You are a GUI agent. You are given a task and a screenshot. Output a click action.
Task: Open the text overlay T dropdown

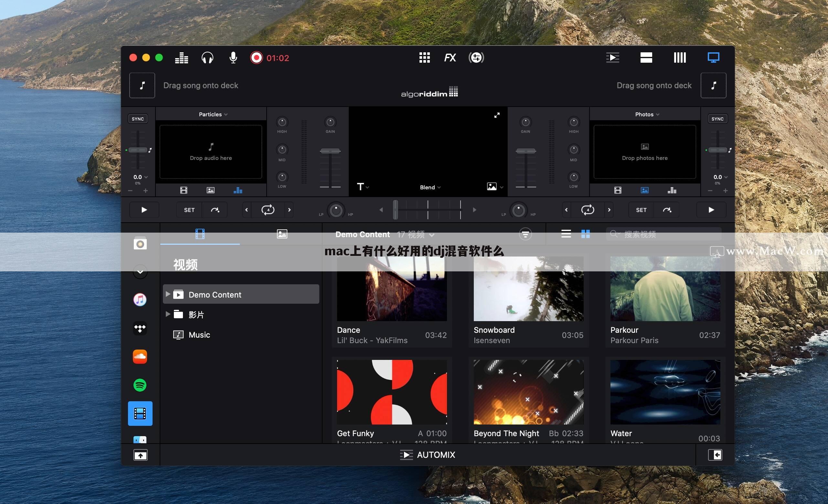click(363, 187)
